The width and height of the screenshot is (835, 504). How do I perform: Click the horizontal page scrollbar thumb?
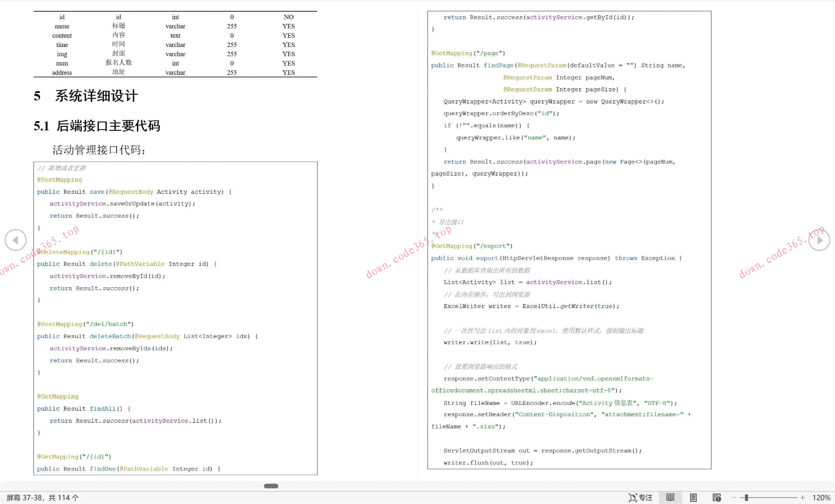(271, 486)
